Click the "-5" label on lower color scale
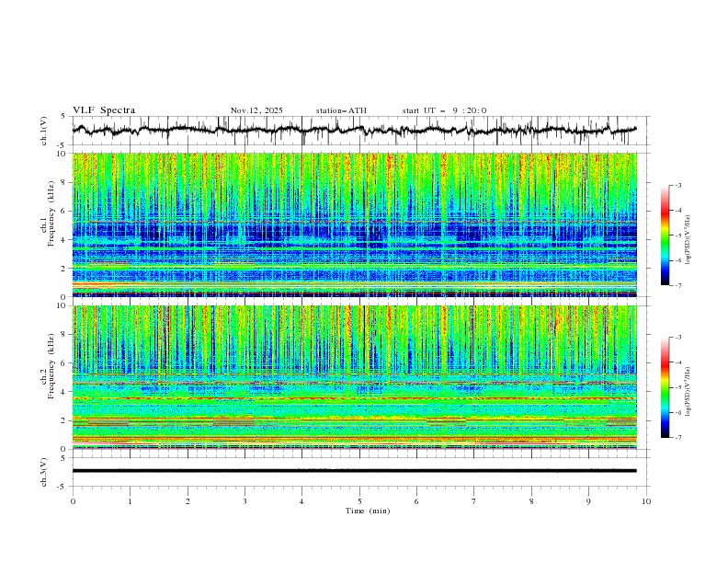Viewport: 728px width, 563px height. pyautogui.click(x=678, y=387)
